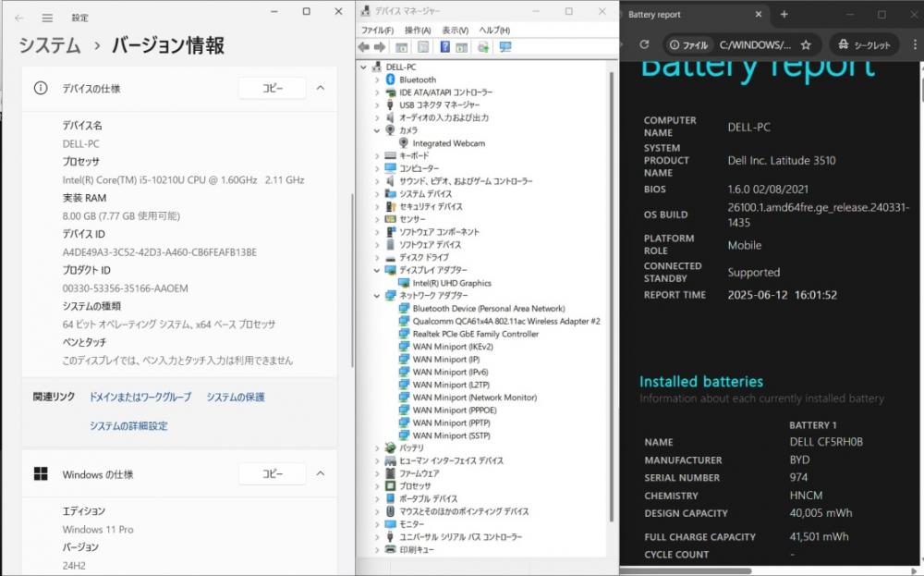This screenshot has height=576, width=924.
Task: Click the Forward arrow in Device Manager toolbar
Action: pos(380,47)
